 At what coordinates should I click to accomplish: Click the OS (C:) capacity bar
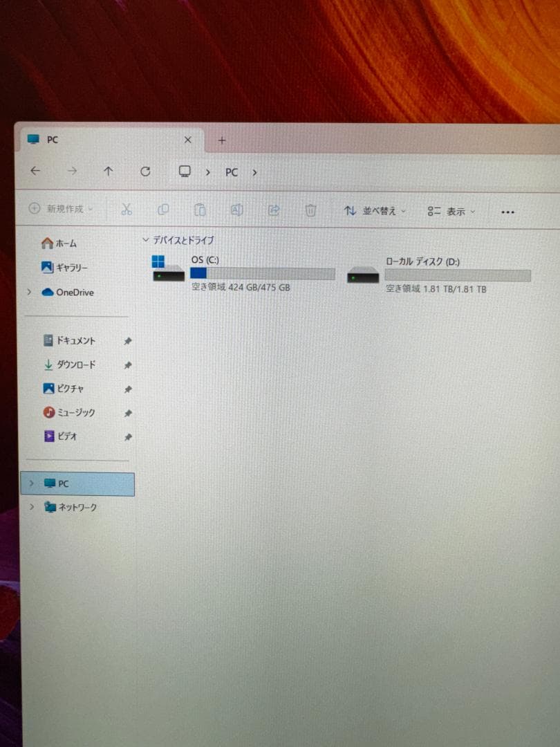[263, 273]
